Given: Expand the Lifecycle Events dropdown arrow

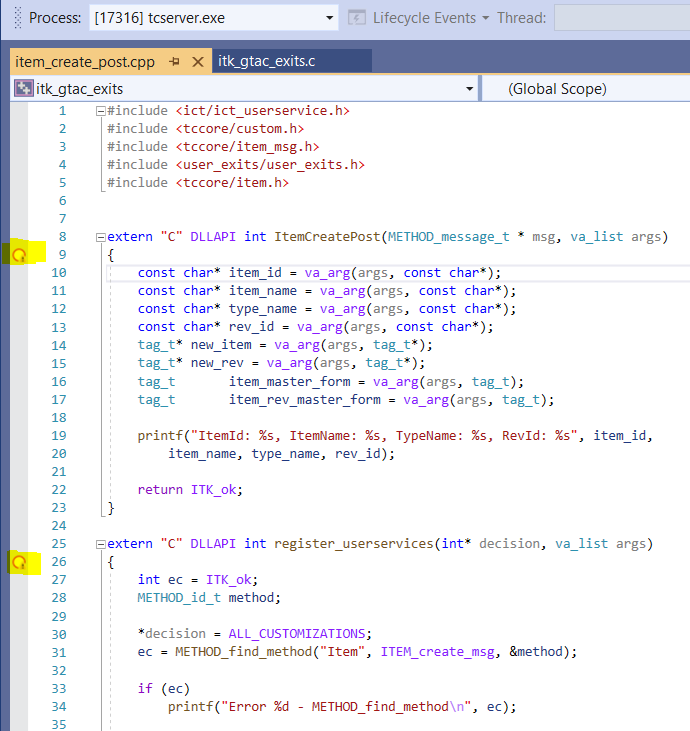Looking at the screenshot, I should (485, 18).
